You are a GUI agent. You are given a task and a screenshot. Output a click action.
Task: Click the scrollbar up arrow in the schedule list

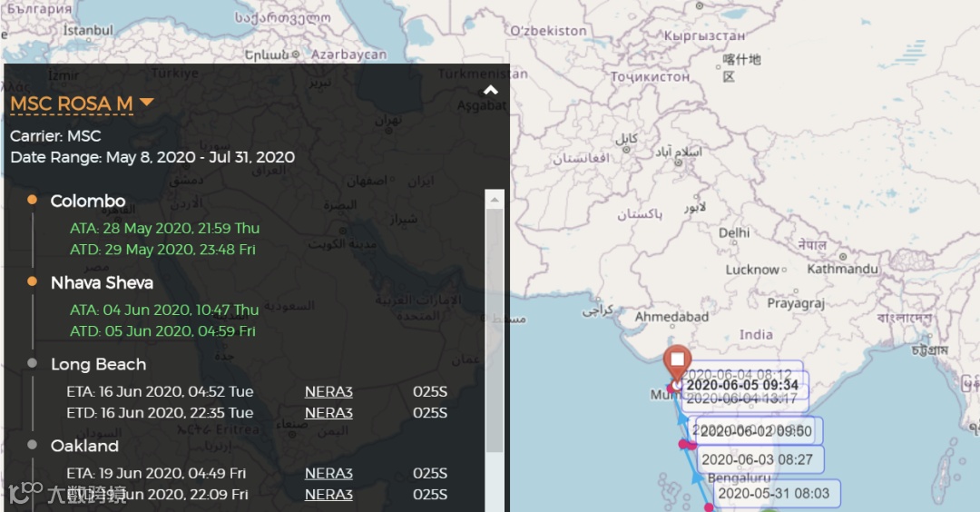point(495,200)
